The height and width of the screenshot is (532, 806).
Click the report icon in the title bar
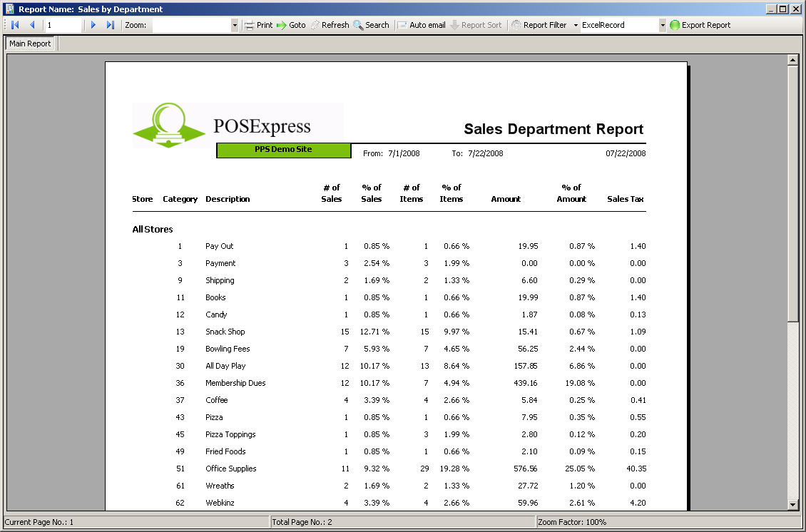[x=10, y=9]
